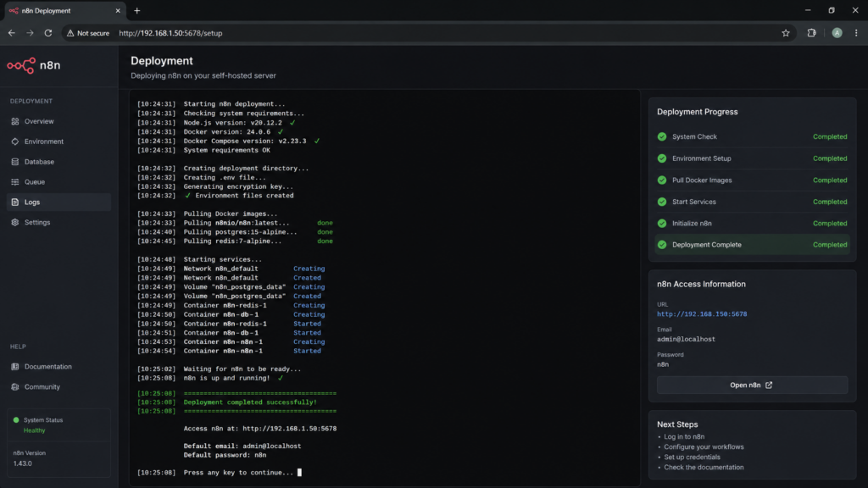Open a new browser tab
Viewport: 868px width, 488px height.
click(x=137, y=10)
